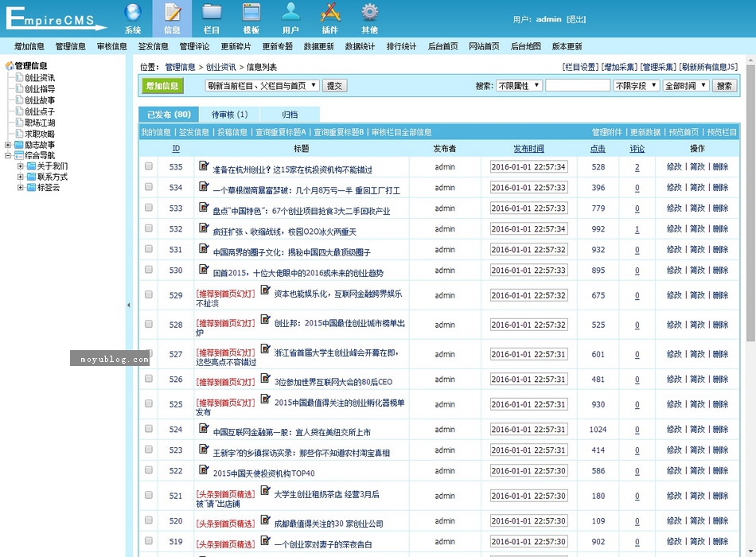Expand the 关于我们 tree node
The height and width of the screenshot is (557, 756).
coord(20,166)
